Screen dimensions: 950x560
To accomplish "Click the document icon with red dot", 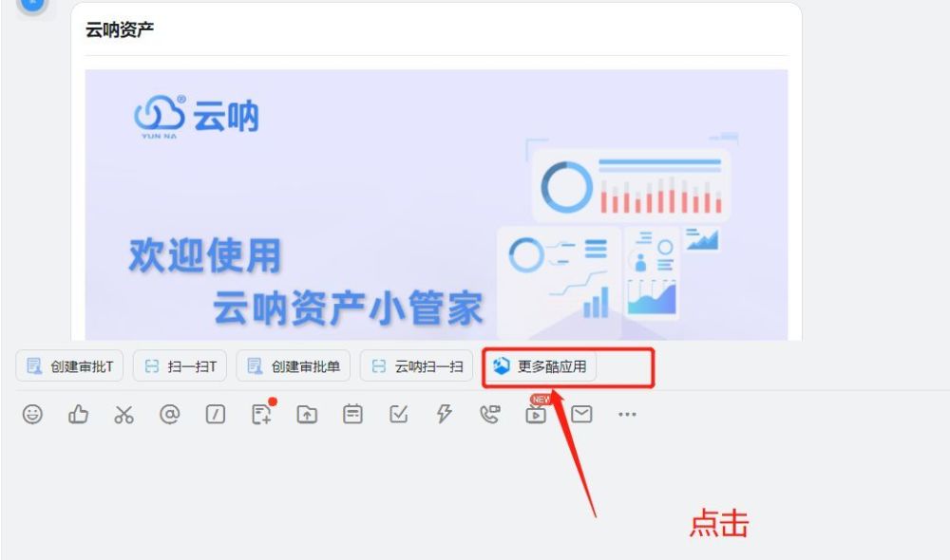I will [262, 414].
